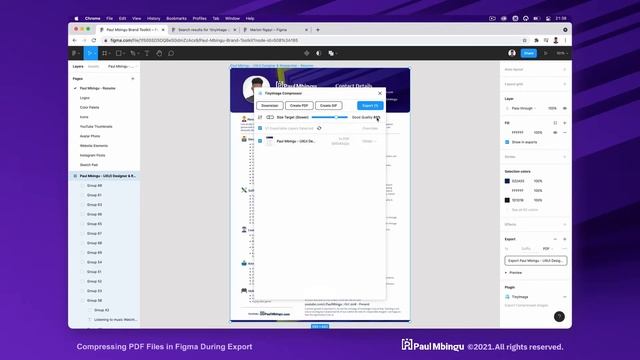Click the Create PDF button
This screenshot has width=640, height=360.
coord(299,106)
